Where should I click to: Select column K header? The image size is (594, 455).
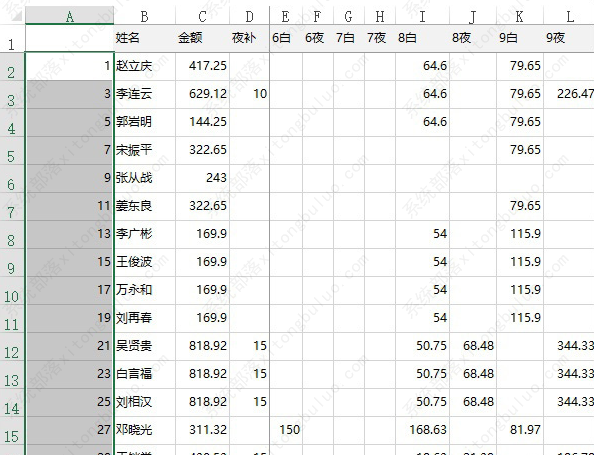(x=520, y=16)
